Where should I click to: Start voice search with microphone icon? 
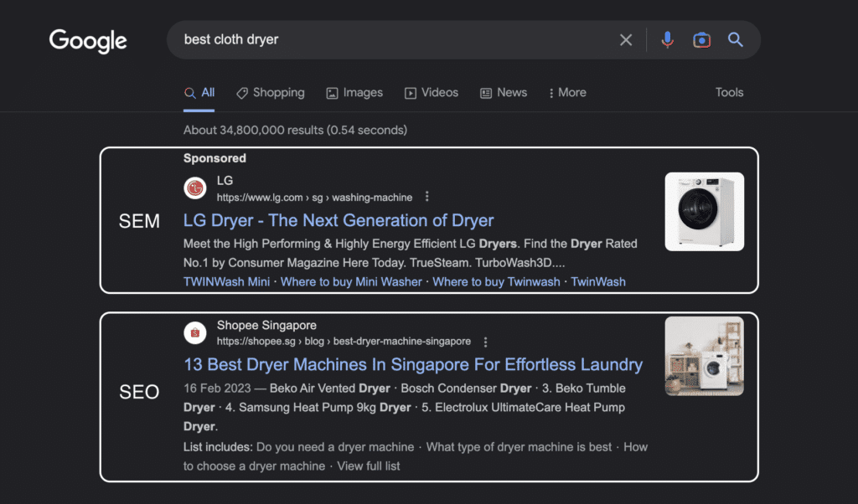click(667, 40)
